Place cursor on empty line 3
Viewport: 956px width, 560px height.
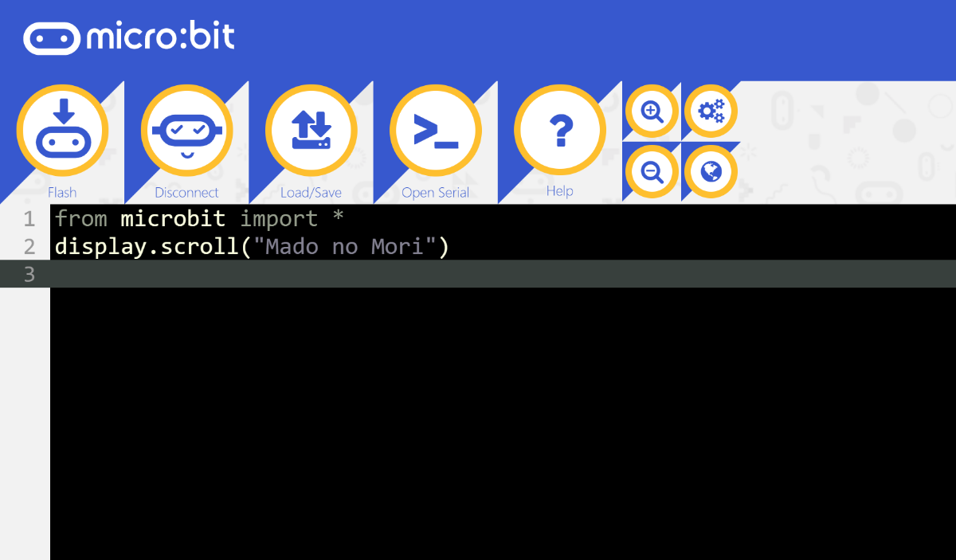503,274
